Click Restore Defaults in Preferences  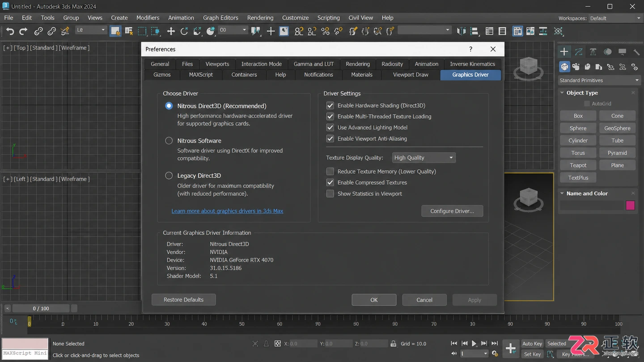pyautogui.click(x=183, y=299)
